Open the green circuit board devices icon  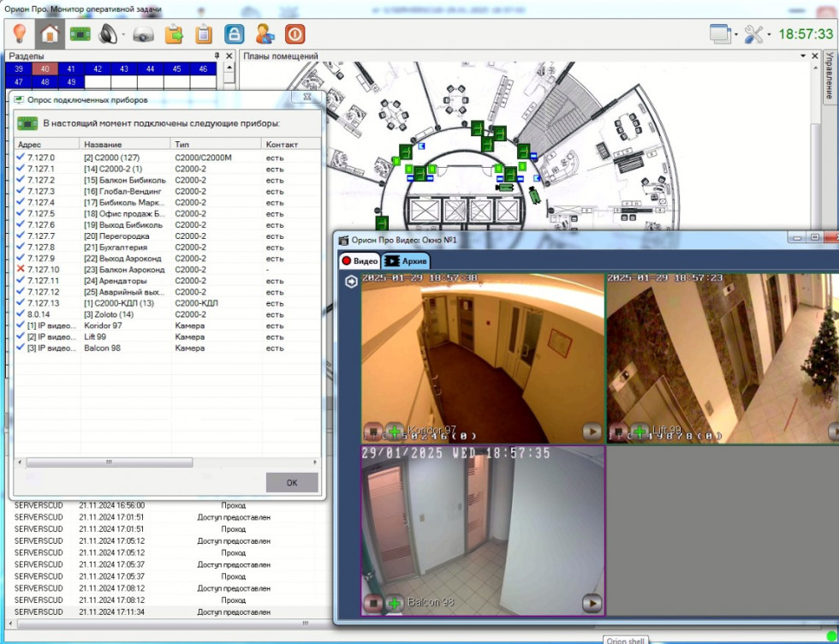pyautogui.click(x=80, y=34)
